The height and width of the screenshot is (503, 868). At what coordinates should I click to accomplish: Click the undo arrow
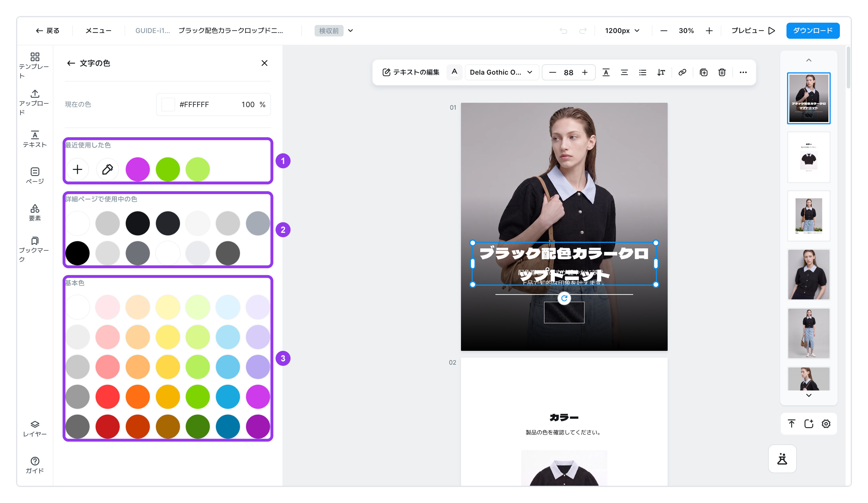point(563,31)
